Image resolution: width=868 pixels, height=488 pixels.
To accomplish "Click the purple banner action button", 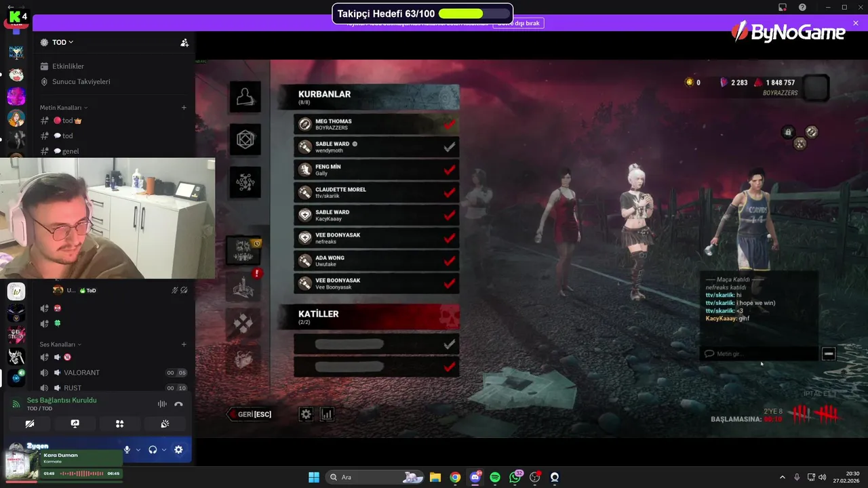I will (519, 23).
